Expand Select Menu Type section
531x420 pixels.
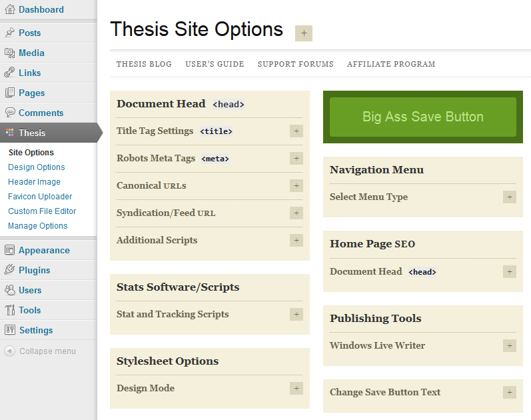coord(510,197)
